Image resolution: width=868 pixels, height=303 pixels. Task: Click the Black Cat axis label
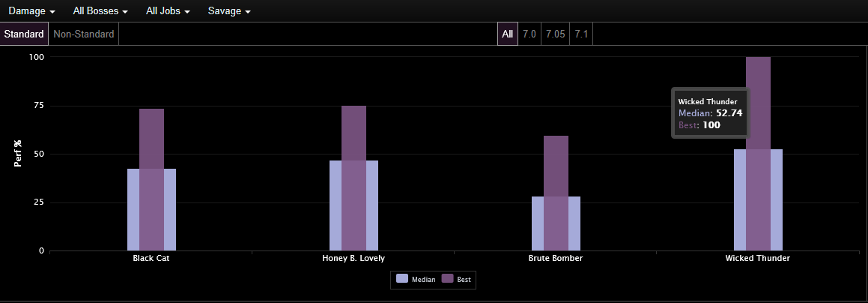pyautogui.click(x=151, y=259)
